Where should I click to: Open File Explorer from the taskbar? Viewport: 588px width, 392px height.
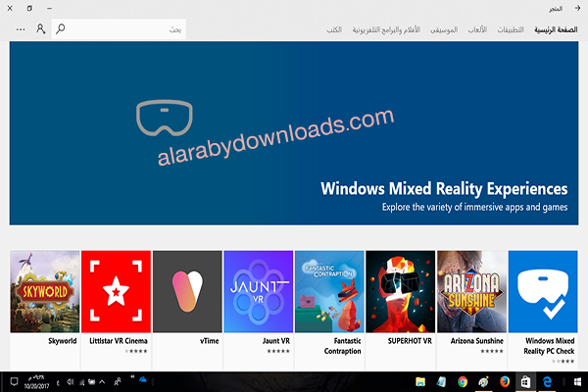(420, 382)
